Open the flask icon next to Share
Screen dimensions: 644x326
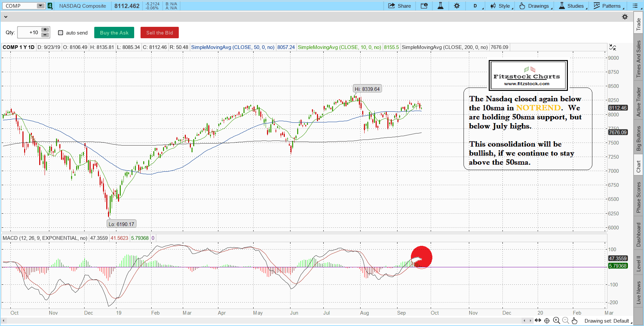pyautogui.click(x=440, y=6)
